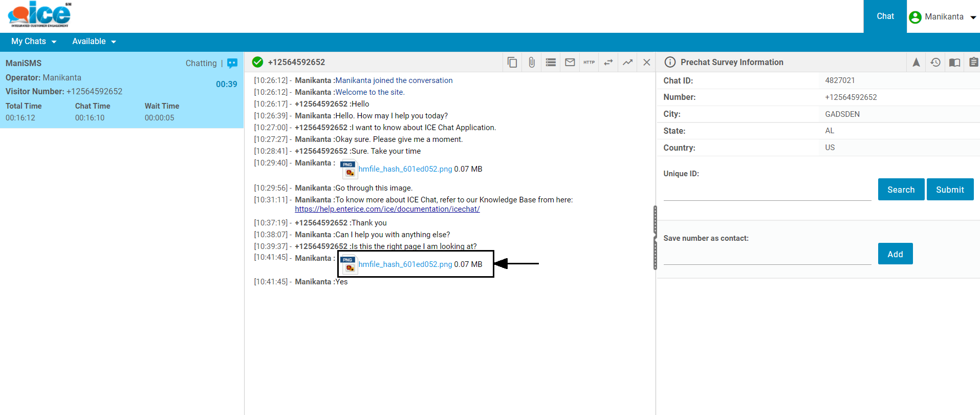Click the transfer chat arrows icon
The image size is (980, 415).
coord(608,63)
